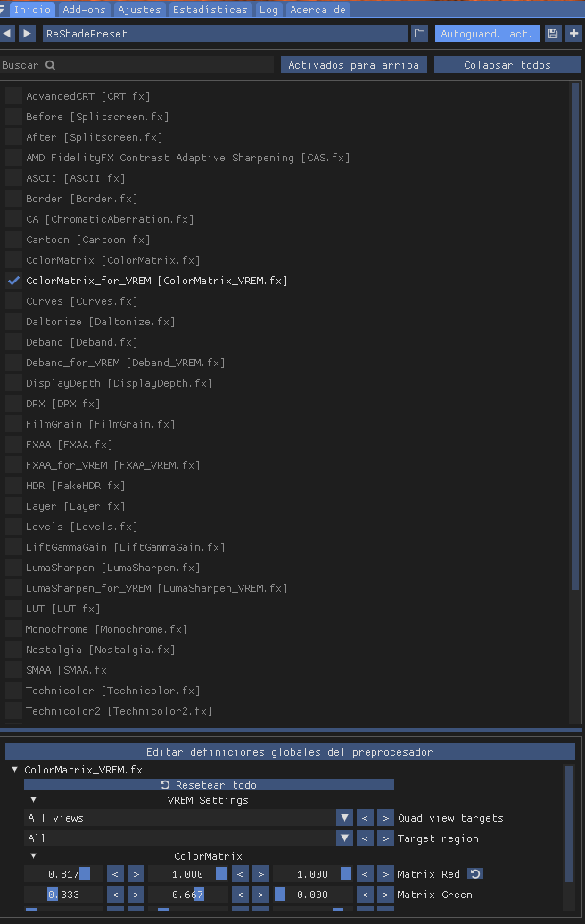Enable the Cartoon effect checkbox
The height and width of the screenshot is (924, 585).
(x=13, y=240)
